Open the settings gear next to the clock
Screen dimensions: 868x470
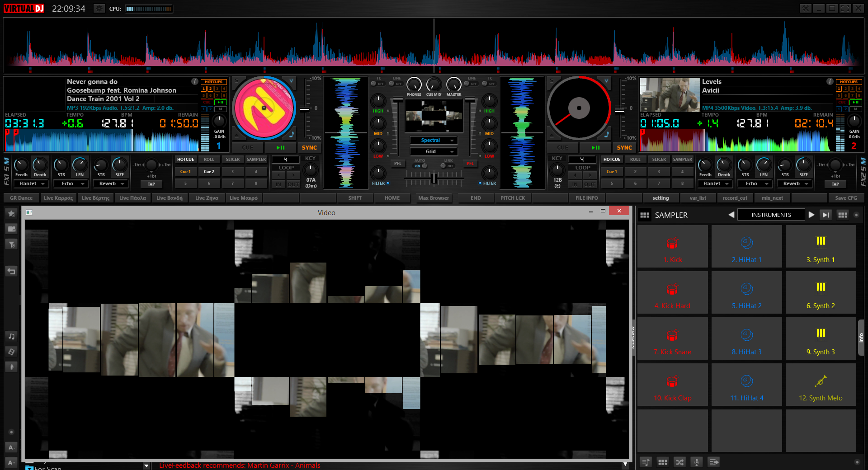tap(99, 9)
